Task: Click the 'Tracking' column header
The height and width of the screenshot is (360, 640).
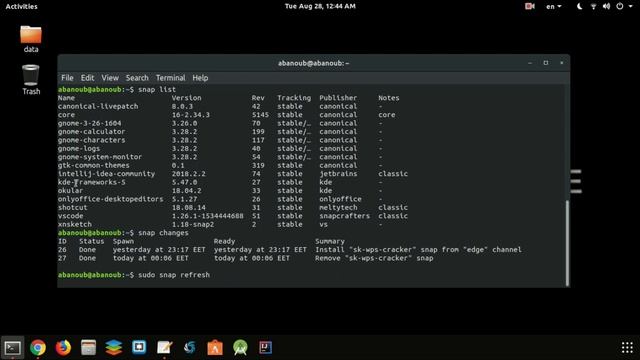Action: [294, 98]
